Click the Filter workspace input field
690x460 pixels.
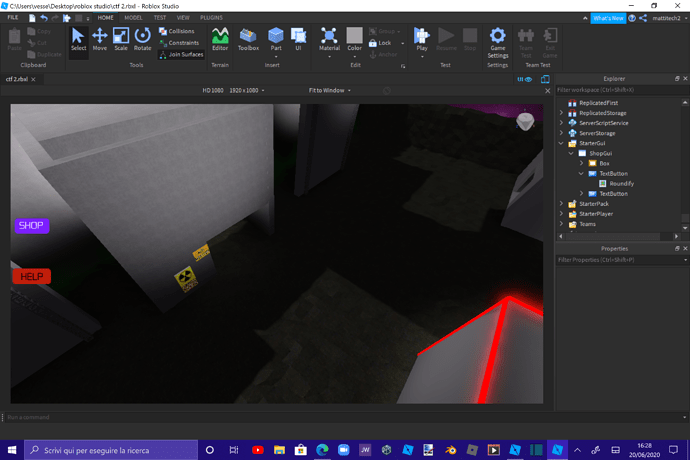620,90
